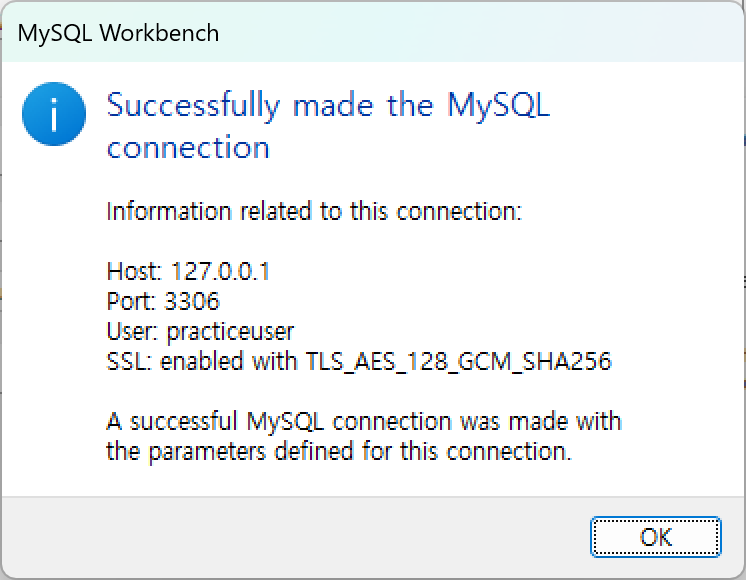Select the practiceuser username text

(x=230, y=332)
